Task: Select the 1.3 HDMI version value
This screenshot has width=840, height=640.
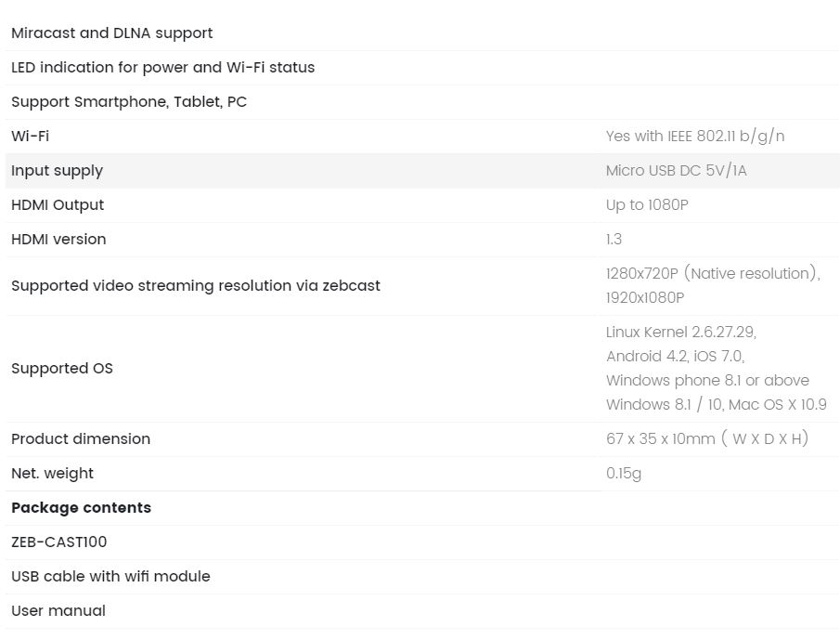Action: pos(614,239)
